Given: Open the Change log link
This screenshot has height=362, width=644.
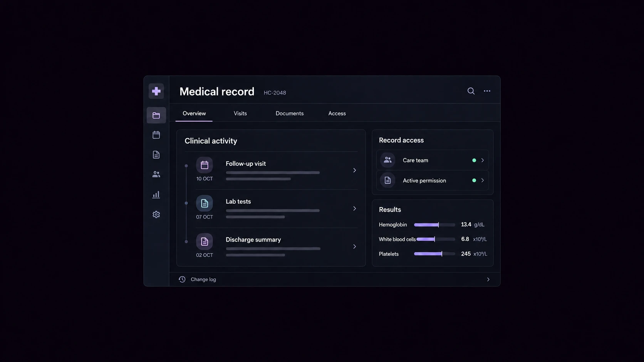Looking at the screenshot, I should coord(203,279).
